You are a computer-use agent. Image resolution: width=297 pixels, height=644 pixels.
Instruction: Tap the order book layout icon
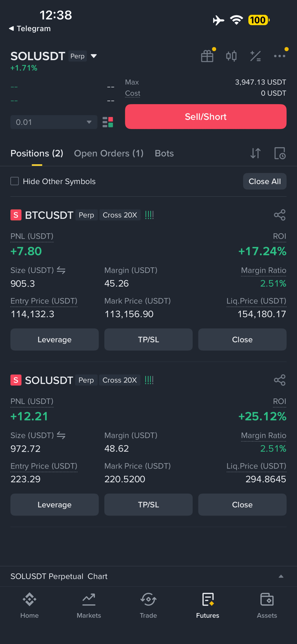coord(108,122)
